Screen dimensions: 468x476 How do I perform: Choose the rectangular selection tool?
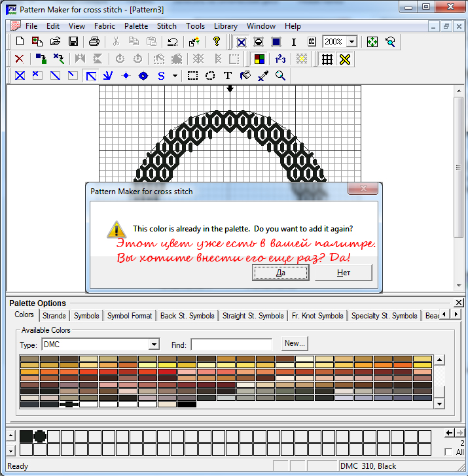[x=192, y=76]
